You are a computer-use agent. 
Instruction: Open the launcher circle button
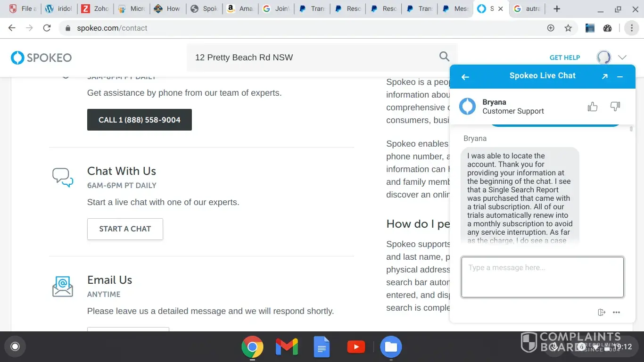coord(15,347)
